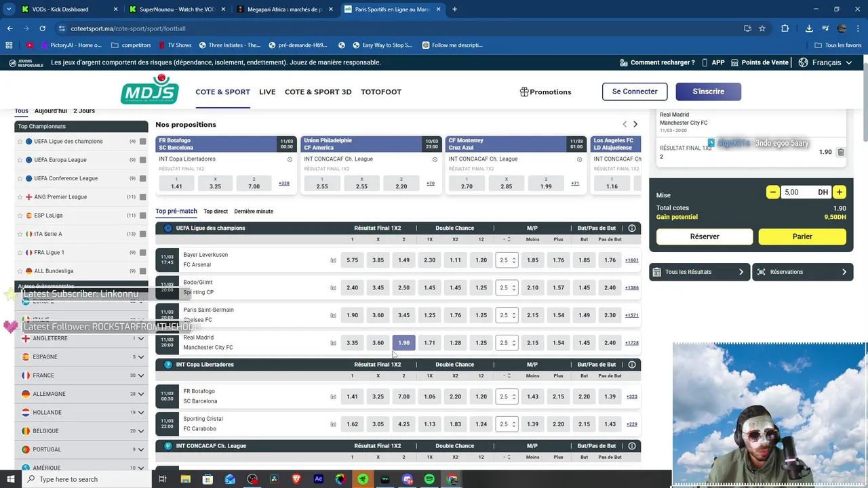Tick checkbox for UEFA Conference League

coord(143,178)
